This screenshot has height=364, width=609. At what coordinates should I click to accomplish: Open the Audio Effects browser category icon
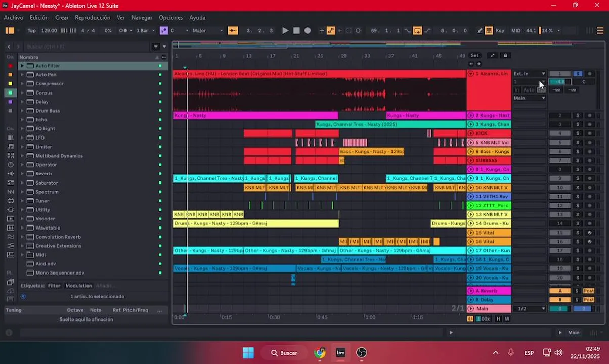click(10, 174)
